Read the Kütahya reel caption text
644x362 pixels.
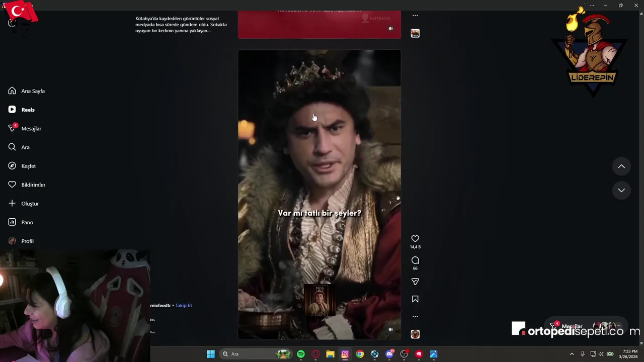[181, 25]
